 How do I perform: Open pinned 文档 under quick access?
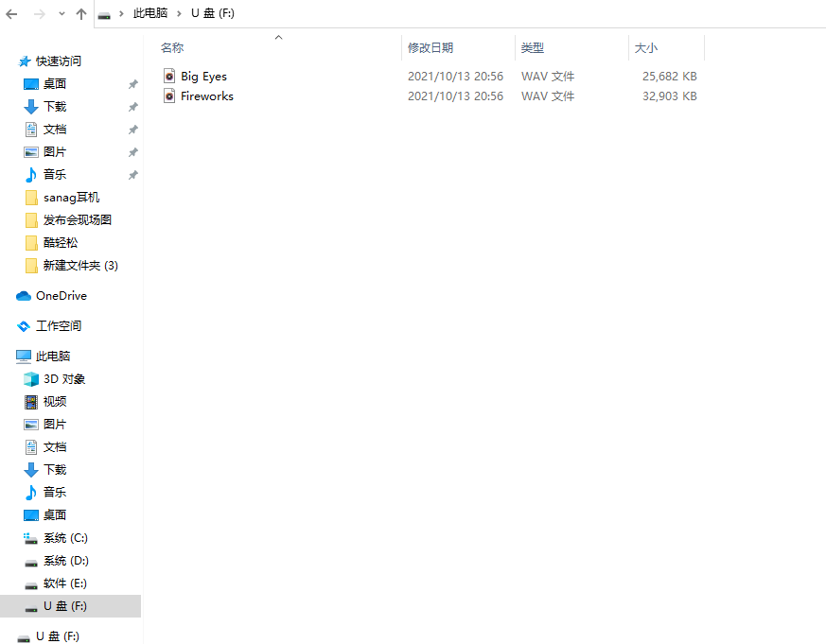(55, 129)
